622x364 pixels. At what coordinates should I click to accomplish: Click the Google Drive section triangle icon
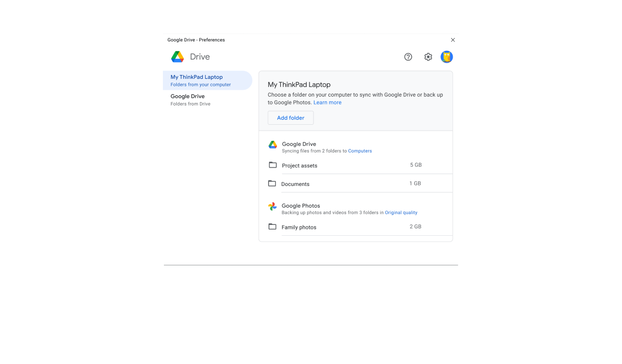272,145
